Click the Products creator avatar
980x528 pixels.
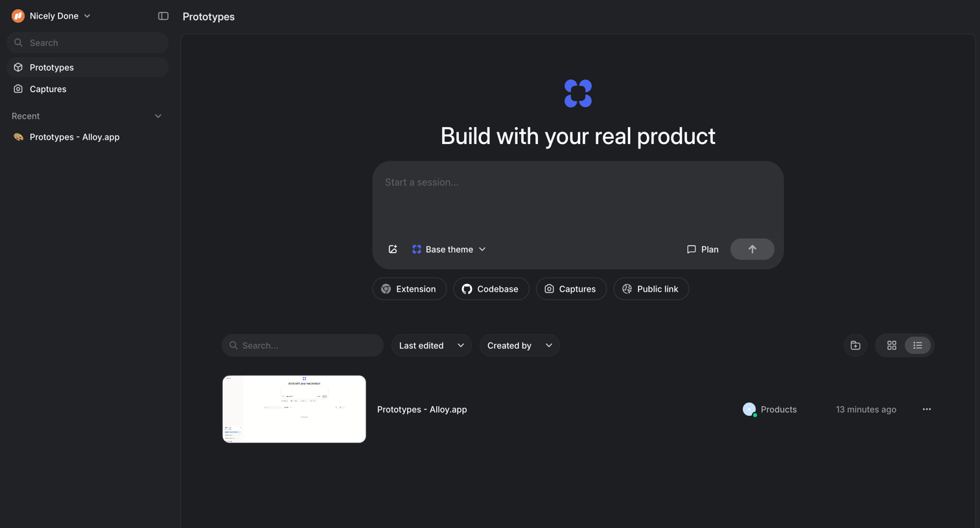click(x=749, y=409)
